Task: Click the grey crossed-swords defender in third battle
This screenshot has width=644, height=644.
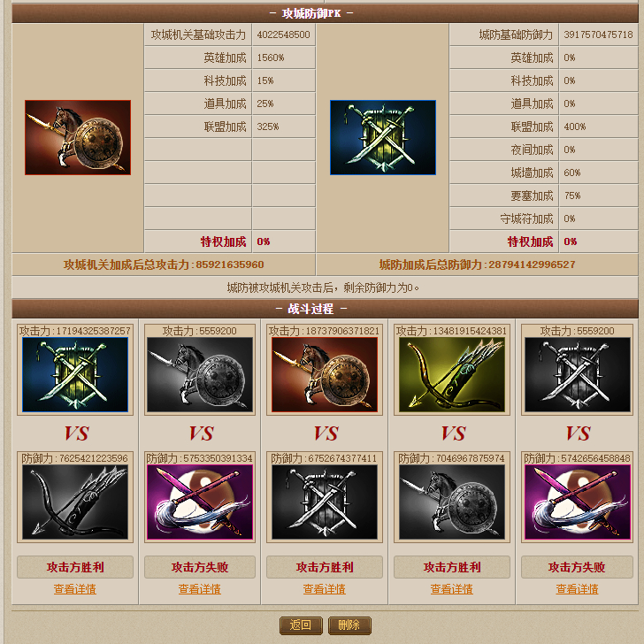Action: pos(325,502)
